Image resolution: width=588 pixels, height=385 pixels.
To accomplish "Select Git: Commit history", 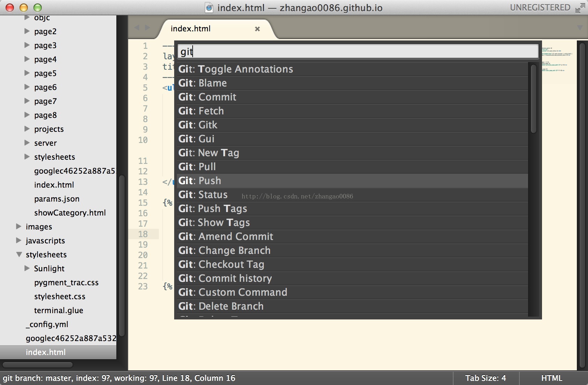I will [x=353, y=278].
